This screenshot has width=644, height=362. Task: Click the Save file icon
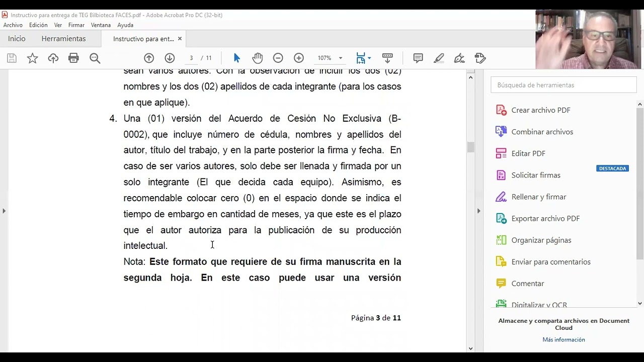12,58
